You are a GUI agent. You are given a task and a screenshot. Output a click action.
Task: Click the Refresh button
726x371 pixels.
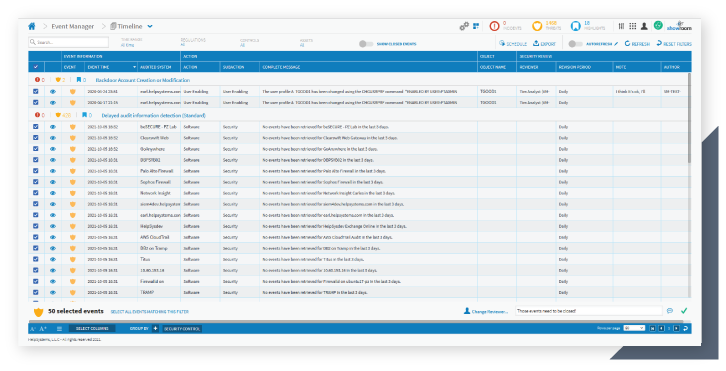637,44
